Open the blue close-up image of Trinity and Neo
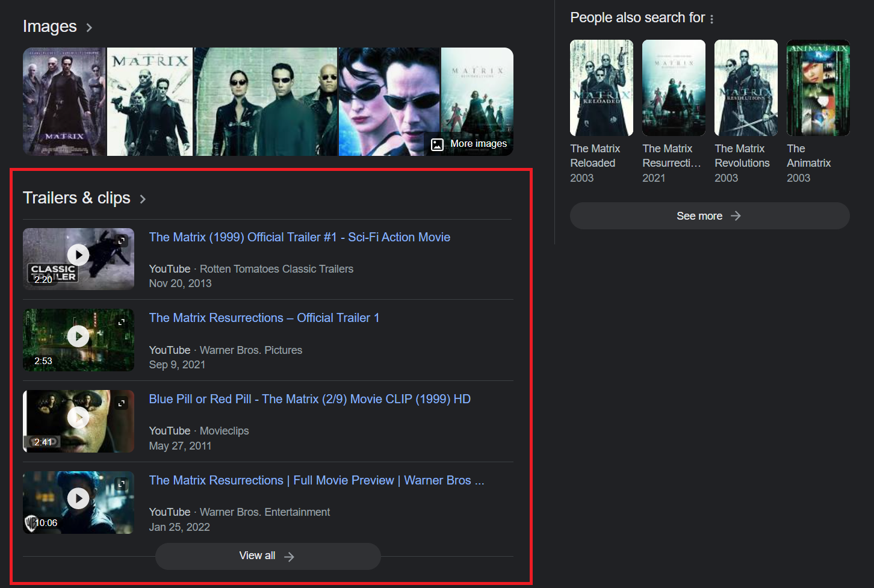Viewport: 874px width, 588px height. [389, 102]
